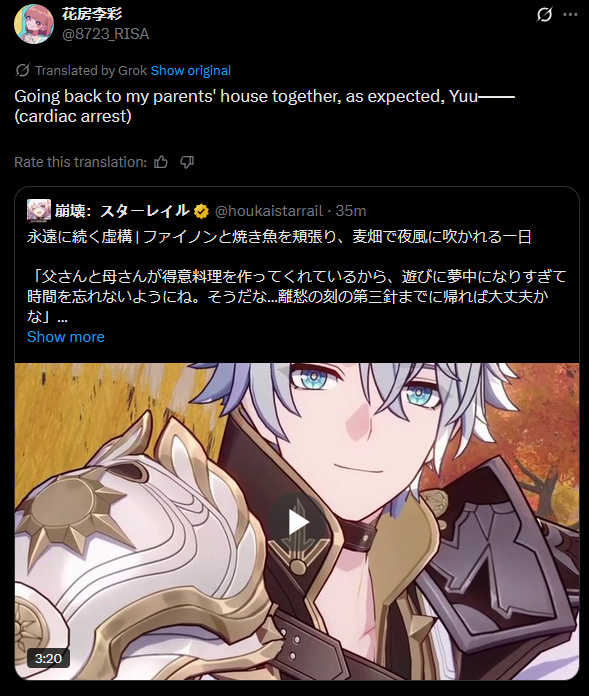
Task: Open 花房李彩 profile avatar
Action: pyautogui.click(x=34, y=24)
